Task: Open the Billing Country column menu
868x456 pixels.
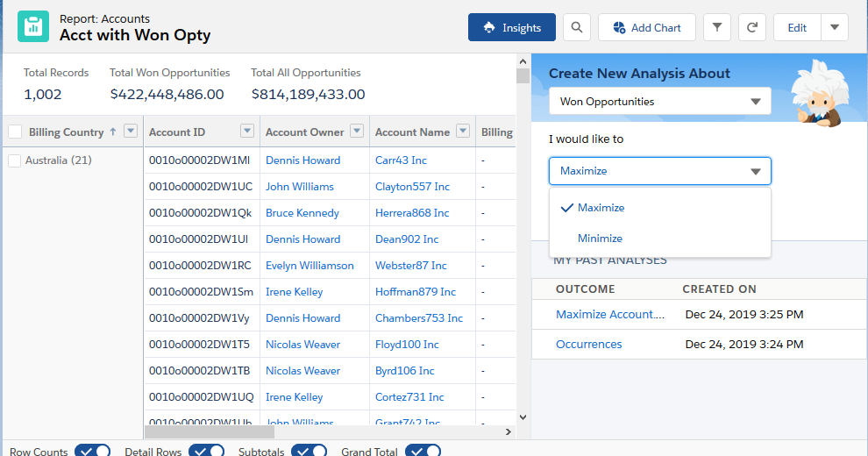Action: 131,132
